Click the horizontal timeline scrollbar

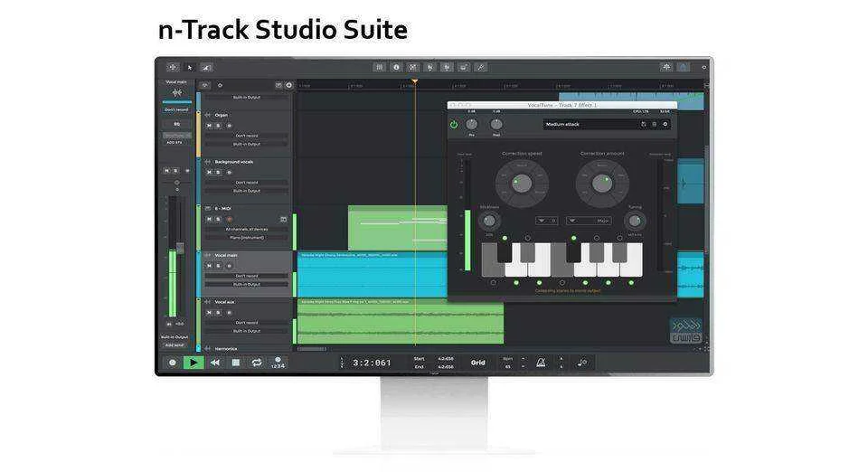[x=312, y=349]
